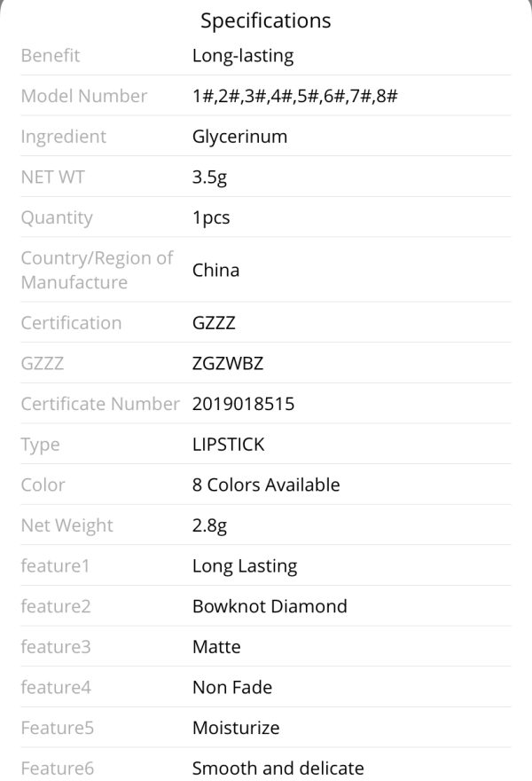Tap the Certification GZZZ value

coord(214,323)
